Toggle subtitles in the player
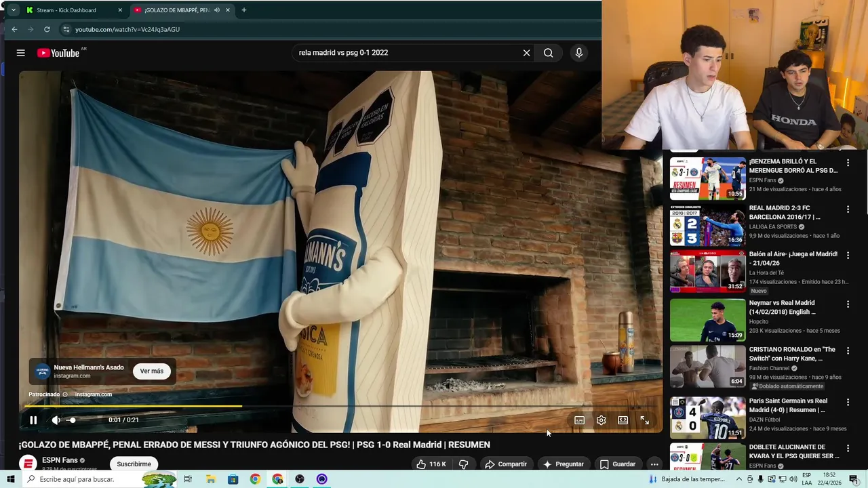868x488 pixels. (x=579, y=420)
